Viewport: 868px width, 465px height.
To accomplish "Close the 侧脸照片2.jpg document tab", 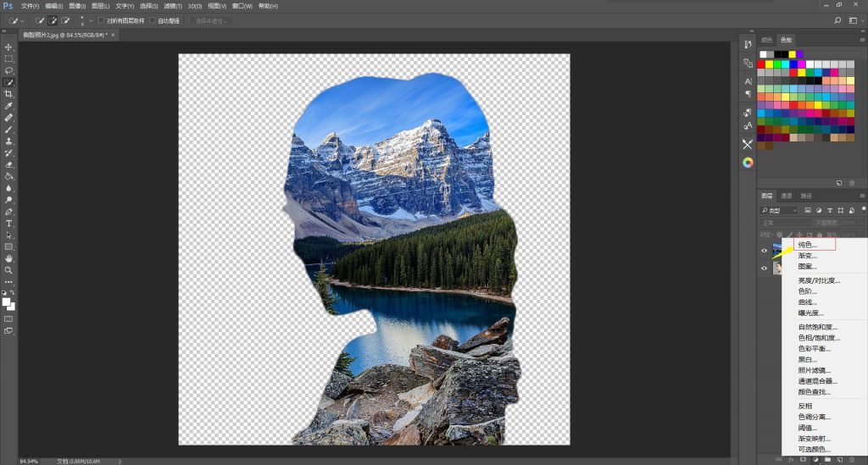I will tap(113, 35).
